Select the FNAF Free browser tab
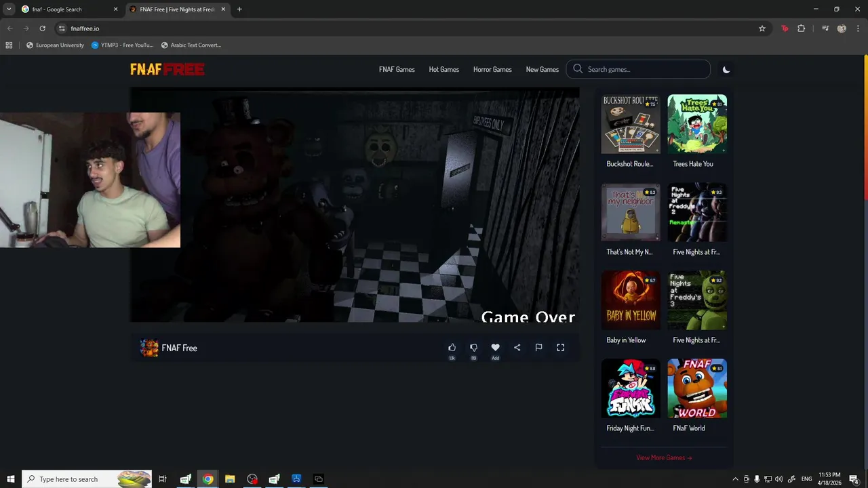 click(x=178, y=9)
